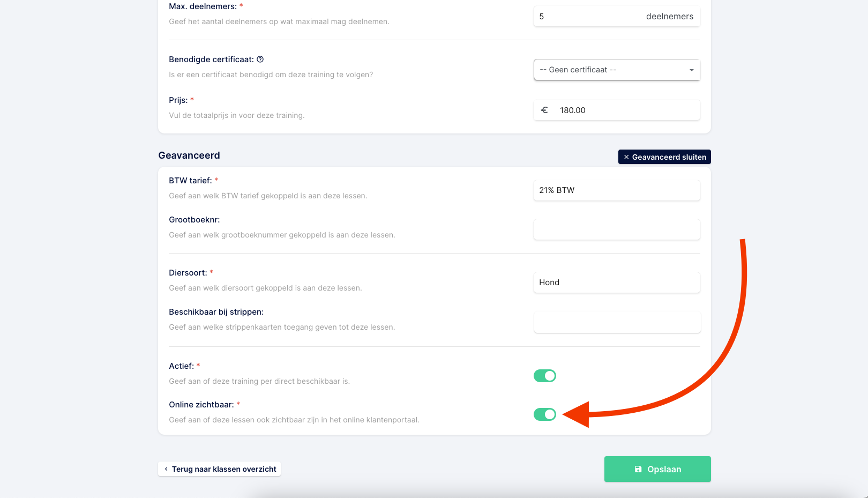
Task: Click the X icon on Geavanceerd sluiten
Action: click(x=626, y=157)
